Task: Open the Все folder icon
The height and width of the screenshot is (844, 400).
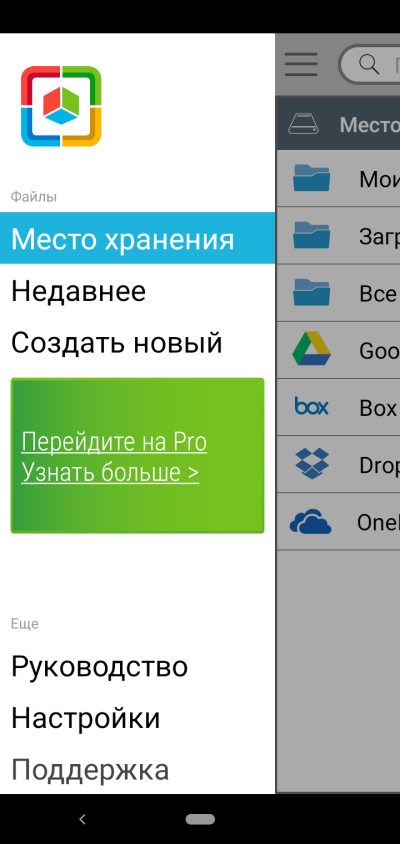Action: pyautogui.click(x=311, y=292)
